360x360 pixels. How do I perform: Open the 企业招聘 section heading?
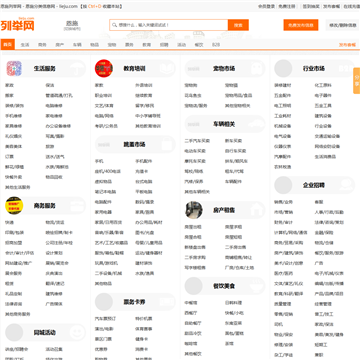coord(314,185)
